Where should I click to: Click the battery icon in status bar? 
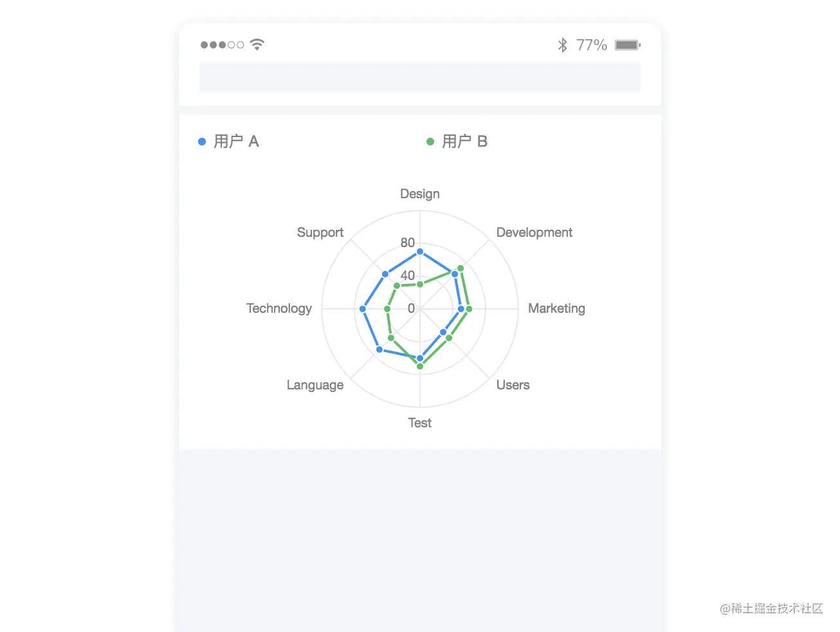pos(628,45)
